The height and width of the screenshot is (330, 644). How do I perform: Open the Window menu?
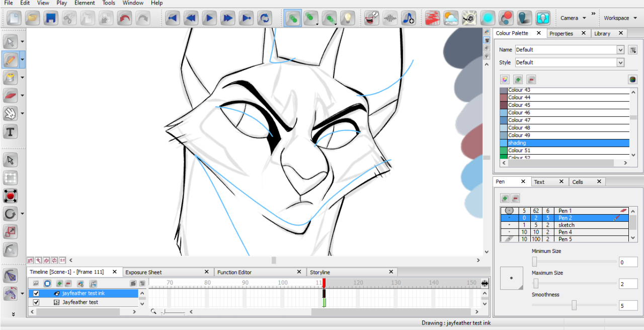tap(133, 3)
